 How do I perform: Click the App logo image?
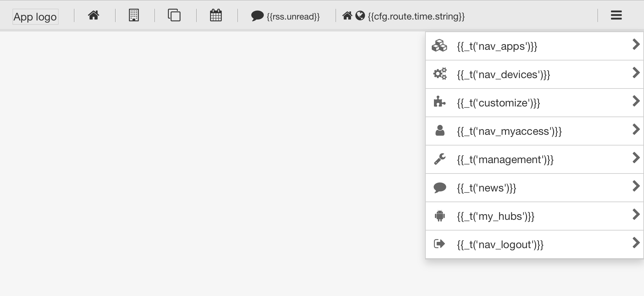tap(35, 17)
